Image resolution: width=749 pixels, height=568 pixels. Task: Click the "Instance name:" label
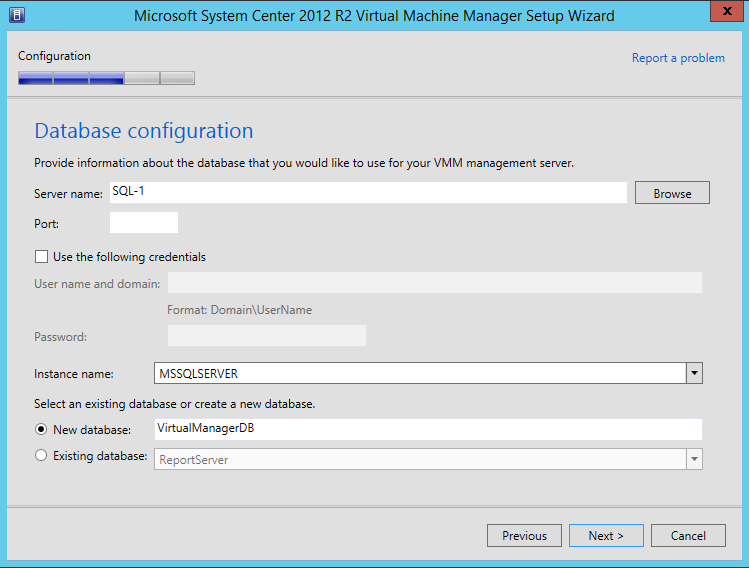[x=74, y=374]
